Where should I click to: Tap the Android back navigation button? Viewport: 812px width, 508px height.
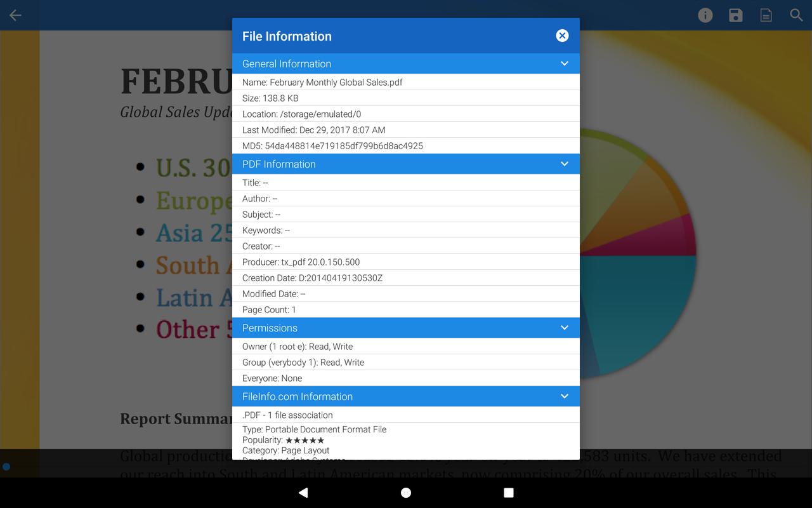[x=303, y=493]
